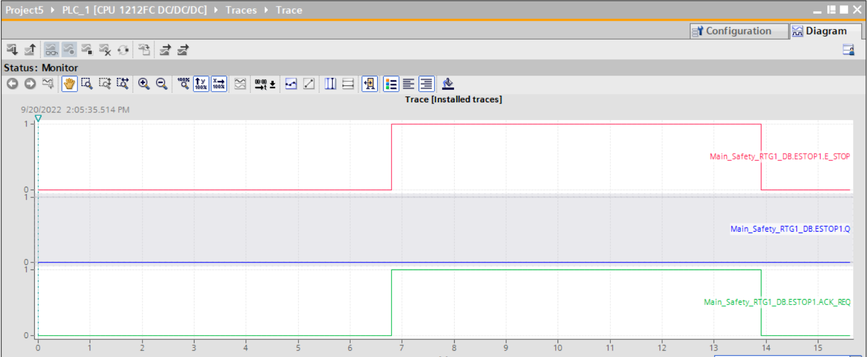868x357 pixels.
Task: Click the automatic repeat recording icon
Action: pos(122,50)
